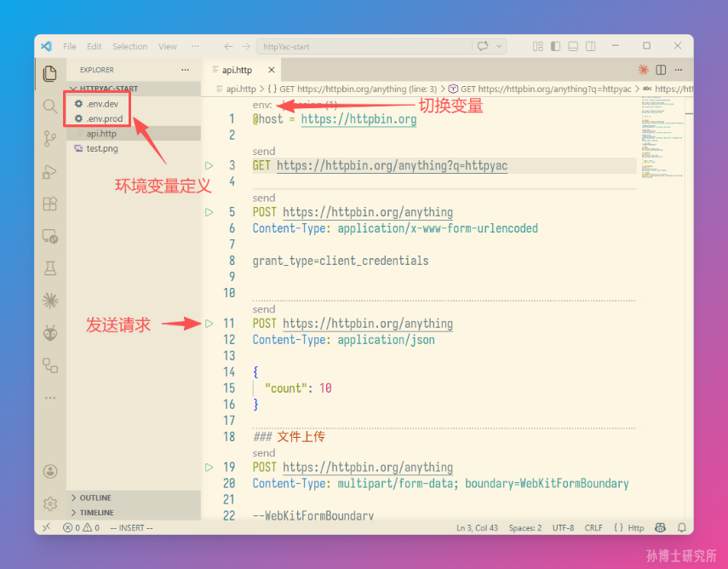Run the POST request on line 5
The image size is (728, 569).
tap(209, 212)
